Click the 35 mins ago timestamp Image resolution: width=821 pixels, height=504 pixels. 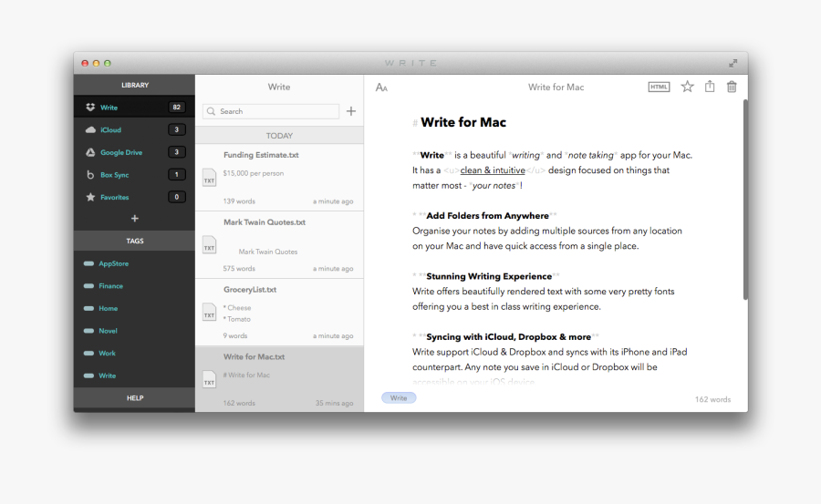tap(334, 403)
